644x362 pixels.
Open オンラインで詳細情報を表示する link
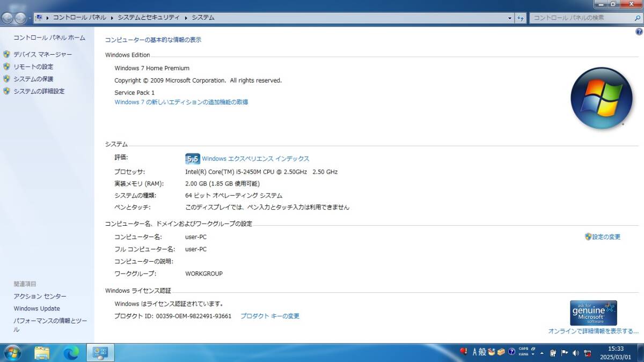594,331
